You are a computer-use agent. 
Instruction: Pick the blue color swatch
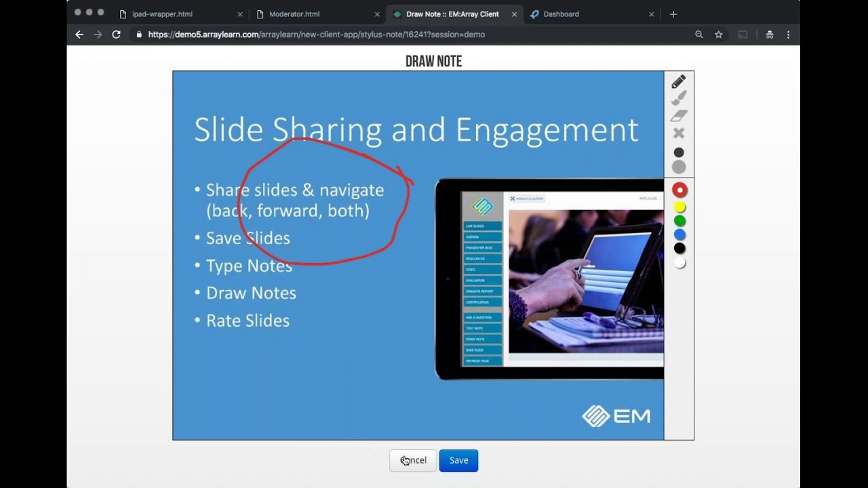point(679,235)
